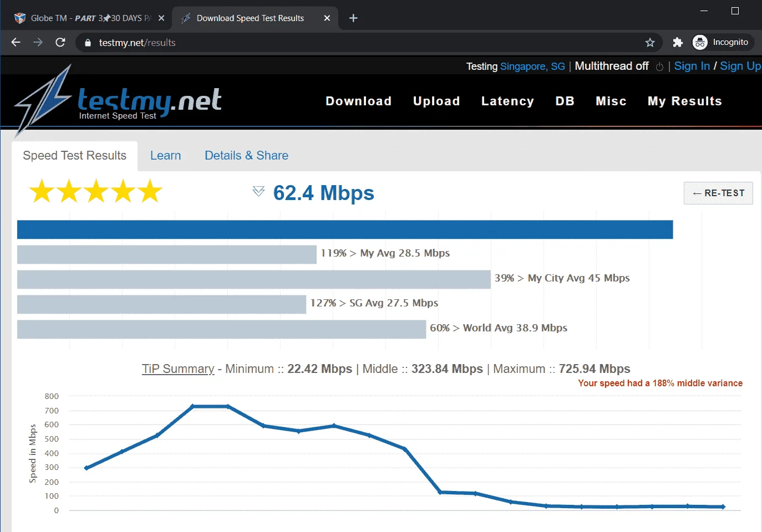The image size is (762, 532).
Task: Open the Download menu
Action: point(359,101)
